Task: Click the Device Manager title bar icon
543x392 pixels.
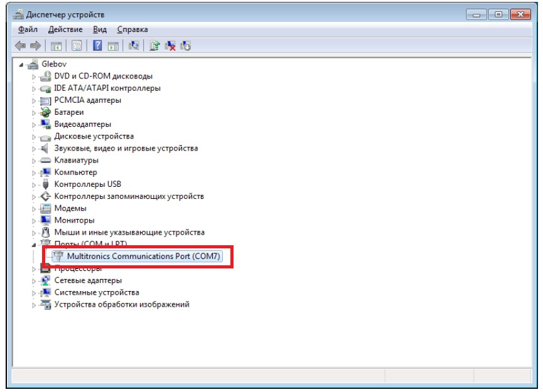Action: [19, 14]
